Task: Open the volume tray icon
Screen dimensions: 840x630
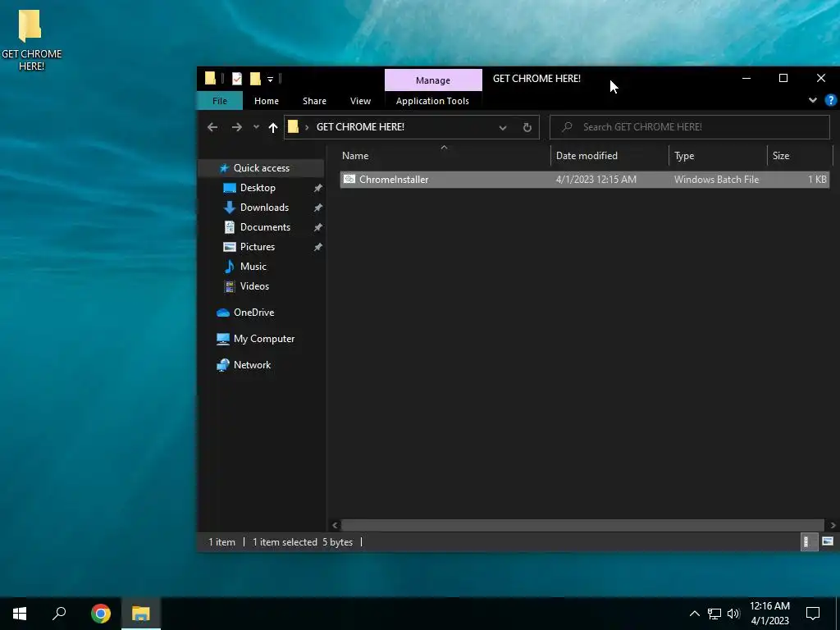Action: click(733, 614)
